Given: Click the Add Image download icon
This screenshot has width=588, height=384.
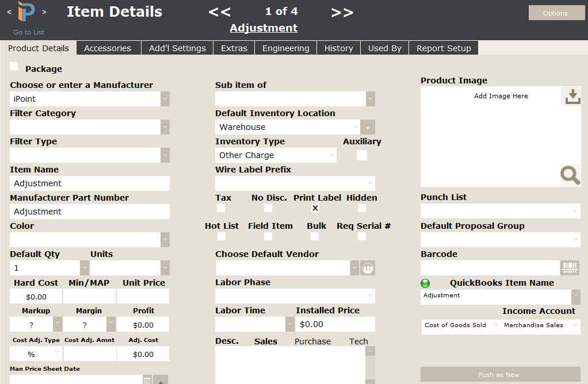Looking at the screenshot, I should tap(571, 96).
